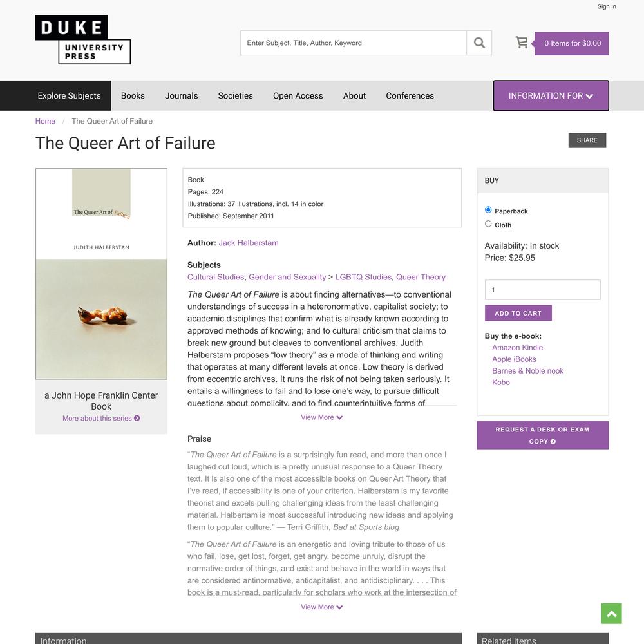Open the Amazon Kindle e-book link
This screenshot has width=644, height=644.
pos(517,348)
